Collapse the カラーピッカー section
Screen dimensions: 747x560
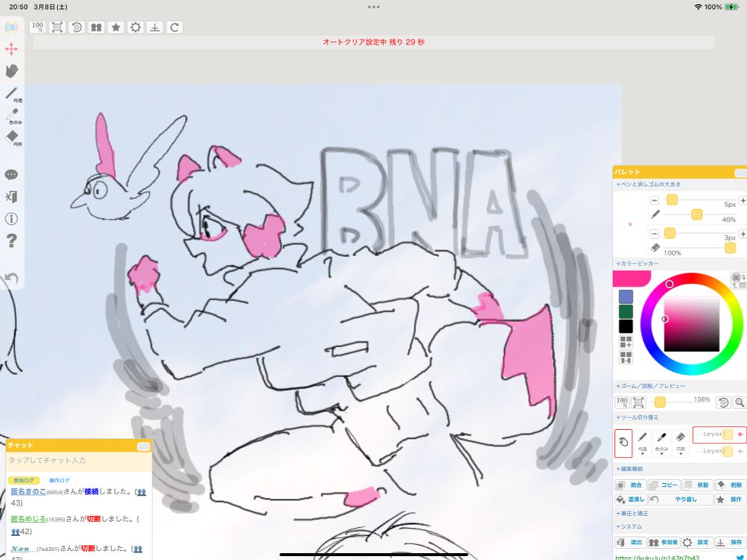637,264
